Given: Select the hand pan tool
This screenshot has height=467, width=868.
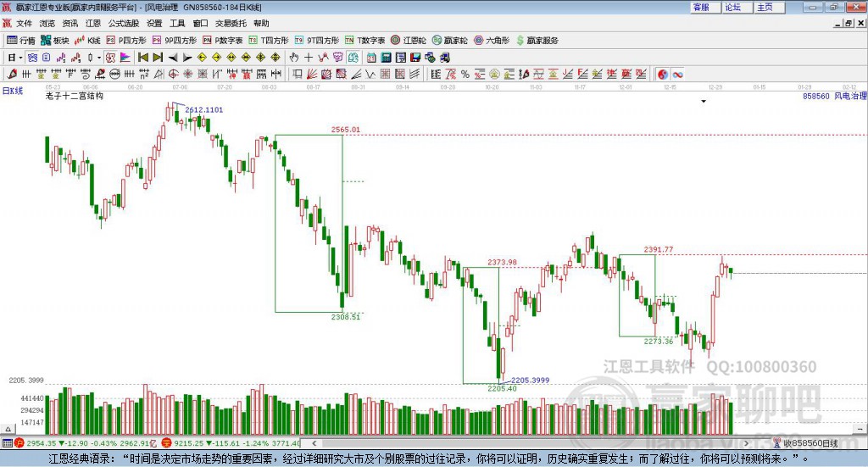Looking at the screenshot, I should (294, 58).
